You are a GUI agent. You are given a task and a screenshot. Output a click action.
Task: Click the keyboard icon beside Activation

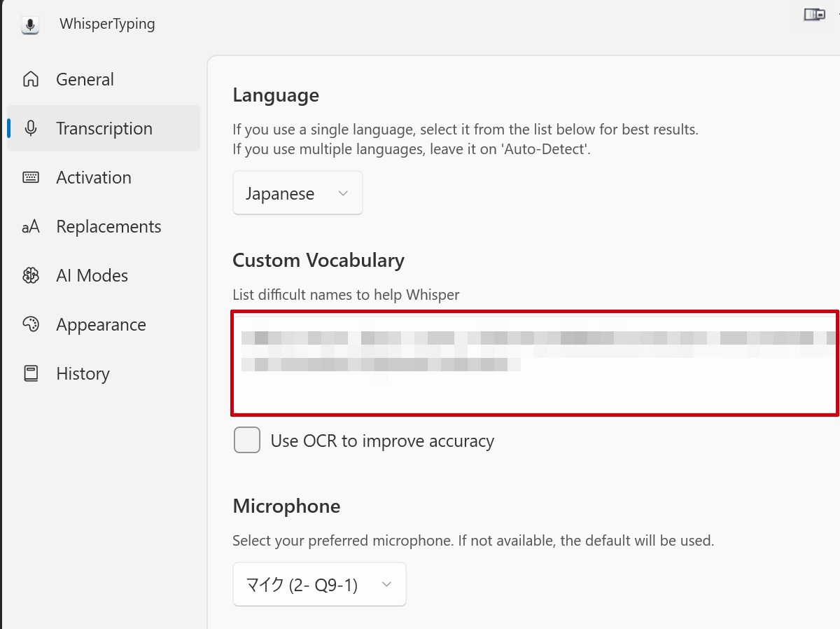pyautogui.click(x=31, y=177)
